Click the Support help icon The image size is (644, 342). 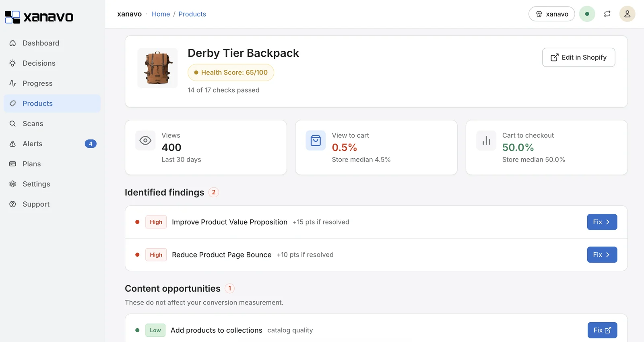coord(13,204)
